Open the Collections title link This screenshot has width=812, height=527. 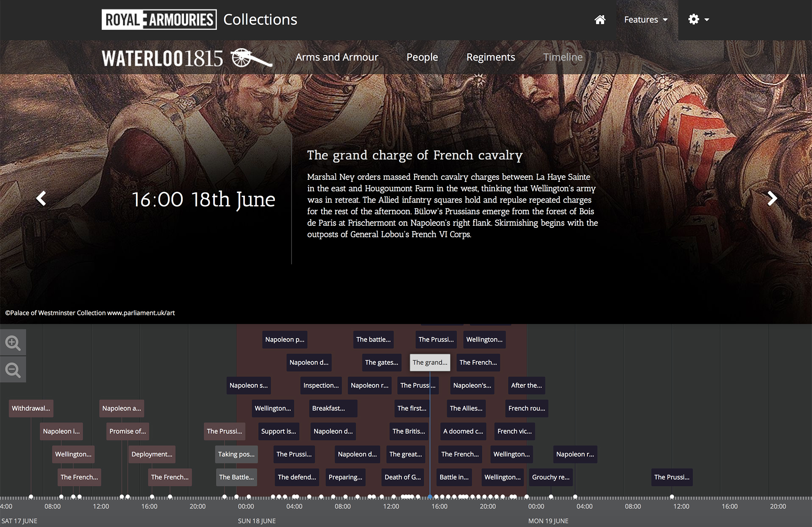(x=260, y=19)
